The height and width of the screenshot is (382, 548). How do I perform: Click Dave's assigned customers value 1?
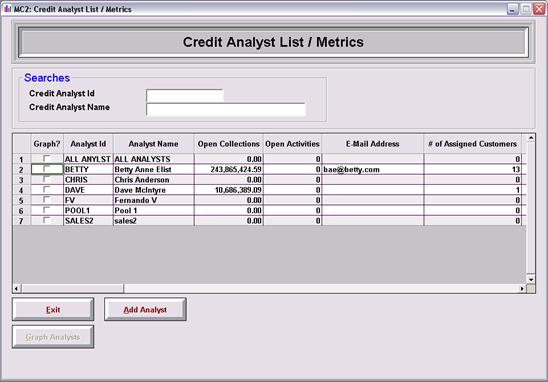473,190
